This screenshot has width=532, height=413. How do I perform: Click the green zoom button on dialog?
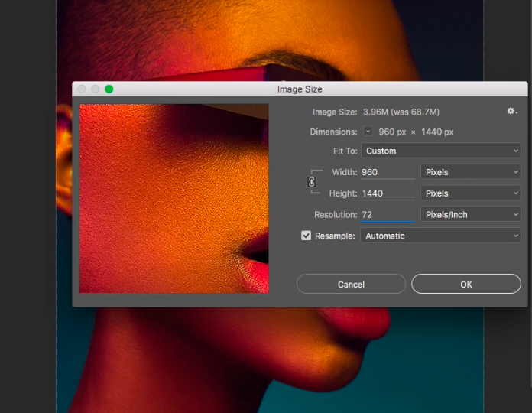[109, 89]
